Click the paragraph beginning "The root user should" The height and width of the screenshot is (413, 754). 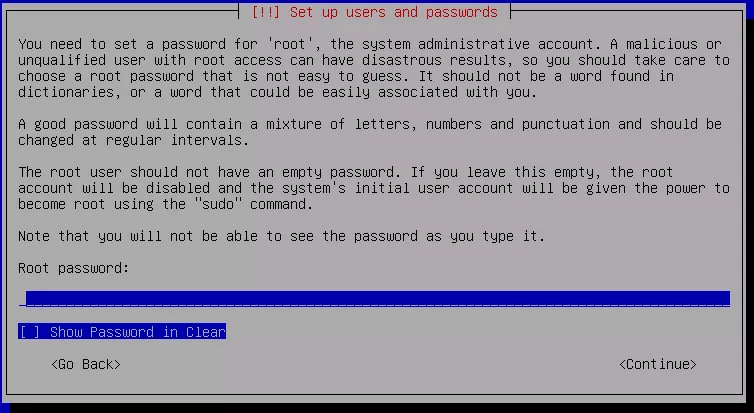pyautogui.click(x=374, y=188)
